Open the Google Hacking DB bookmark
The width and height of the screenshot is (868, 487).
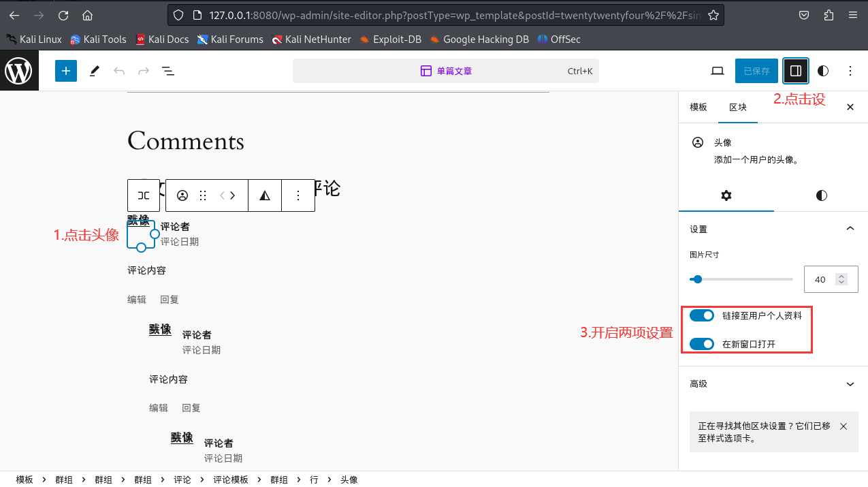(479, 40)
